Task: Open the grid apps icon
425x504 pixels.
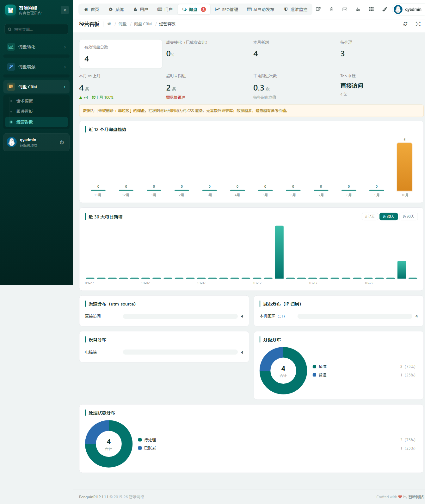Action: 371,9
